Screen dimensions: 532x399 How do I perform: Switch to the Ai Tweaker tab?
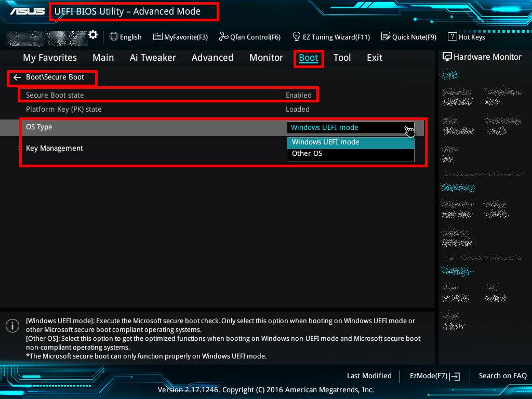tap(153, 58)
